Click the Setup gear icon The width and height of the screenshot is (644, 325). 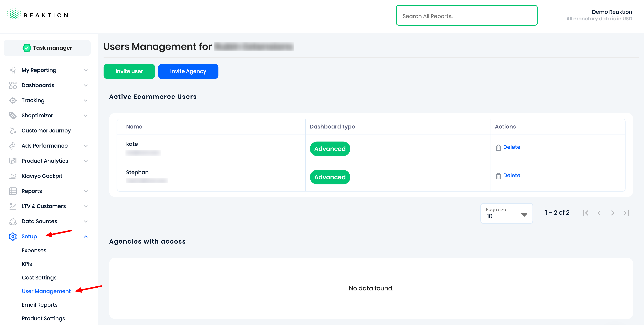13,237
